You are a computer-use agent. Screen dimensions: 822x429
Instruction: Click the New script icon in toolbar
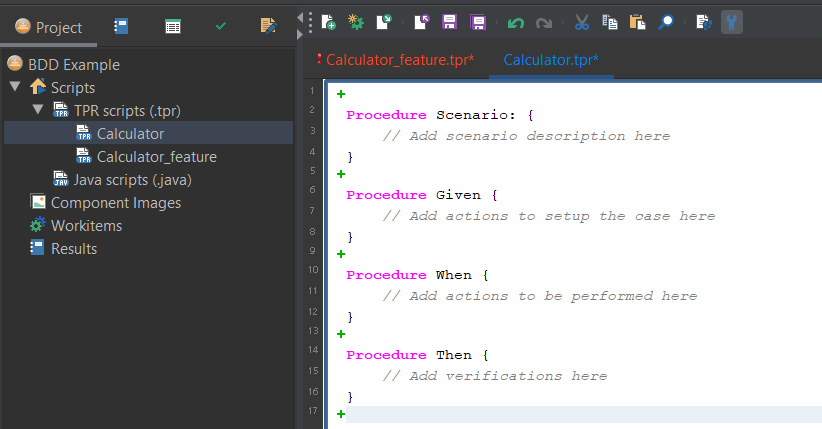tap(328, 21)
